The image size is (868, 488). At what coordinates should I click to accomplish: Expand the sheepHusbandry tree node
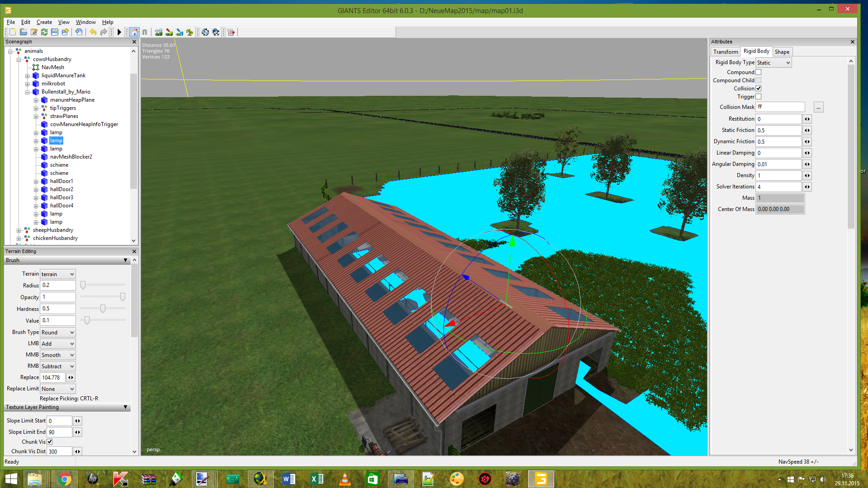pos(19,230)
